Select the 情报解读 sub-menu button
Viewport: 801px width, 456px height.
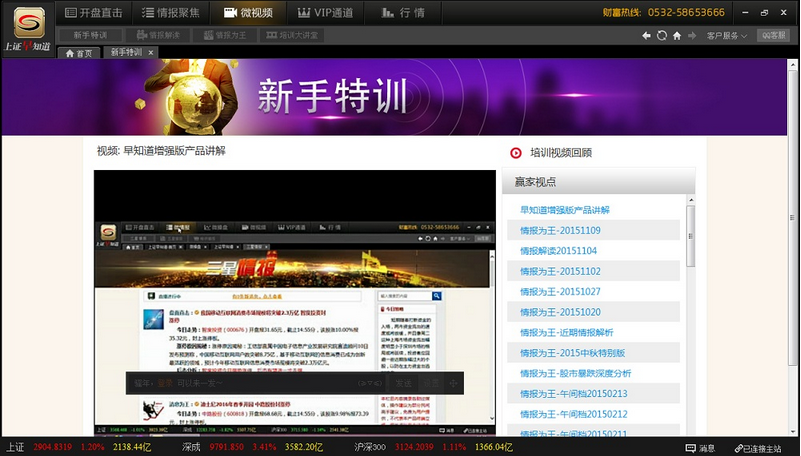158,35
